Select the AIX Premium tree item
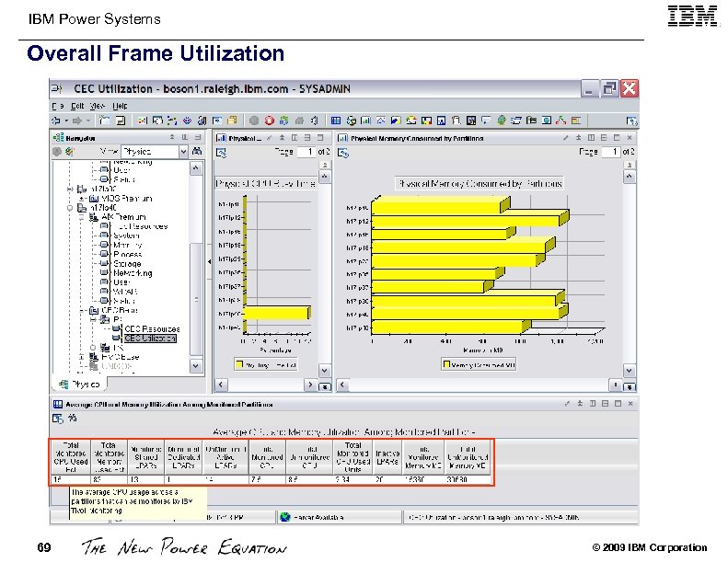This screenshot has width=728, height=563. [123, 217]
